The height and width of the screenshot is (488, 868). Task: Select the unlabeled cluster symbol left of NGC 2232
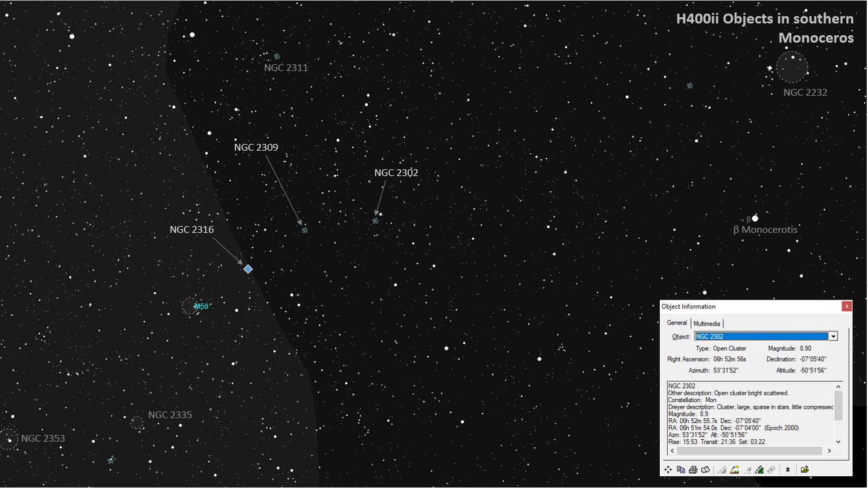coord(689,86)
